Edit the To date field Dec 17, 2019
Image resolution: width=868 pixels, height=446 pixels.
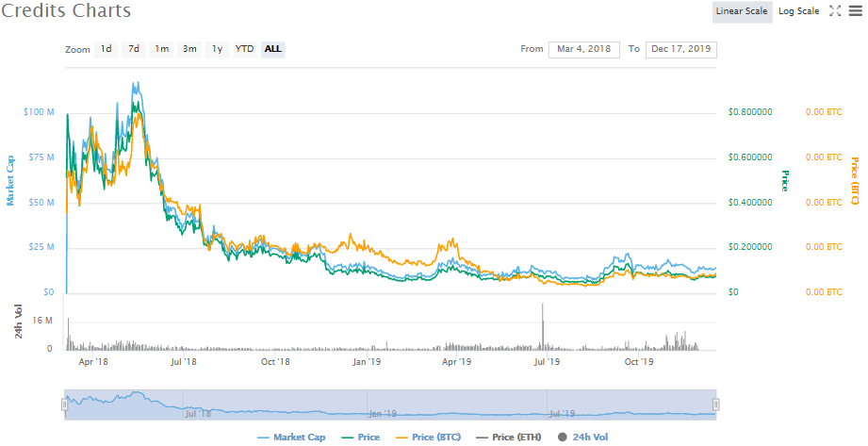[x=680, y=49]
